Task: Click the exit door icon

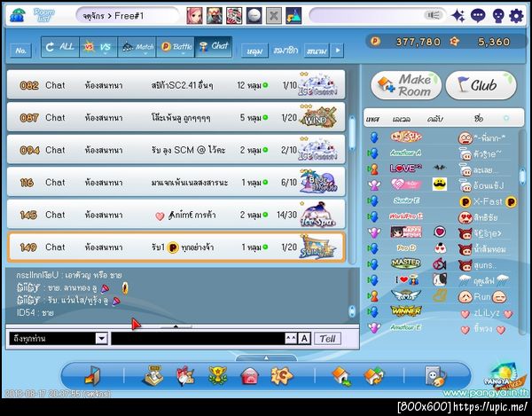Action: coord(92,376)
